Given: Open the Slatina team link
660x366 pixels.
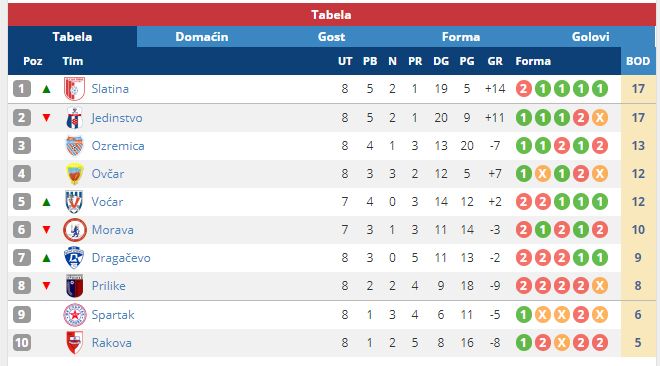Looking at the screenshot, I should (x=110, y=89).
